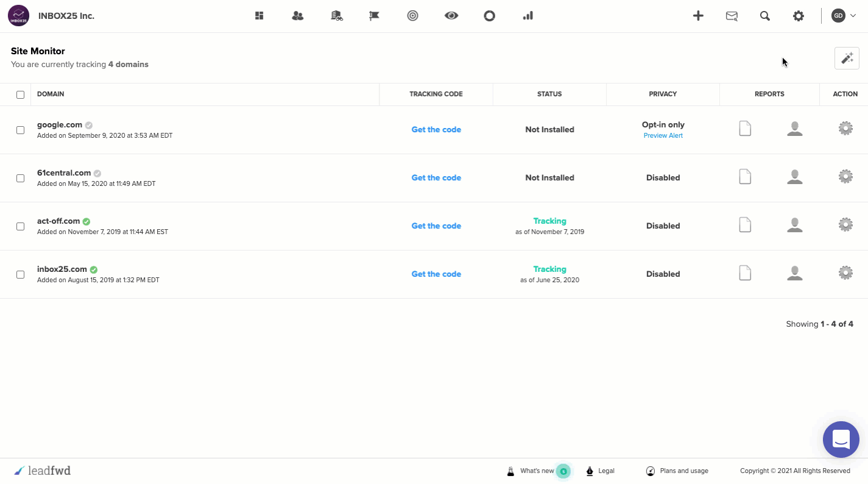Viewport: 868px width, 484px height.
Task: Tick the select-all checkbox in table header
Action: (x=20, y=94)
